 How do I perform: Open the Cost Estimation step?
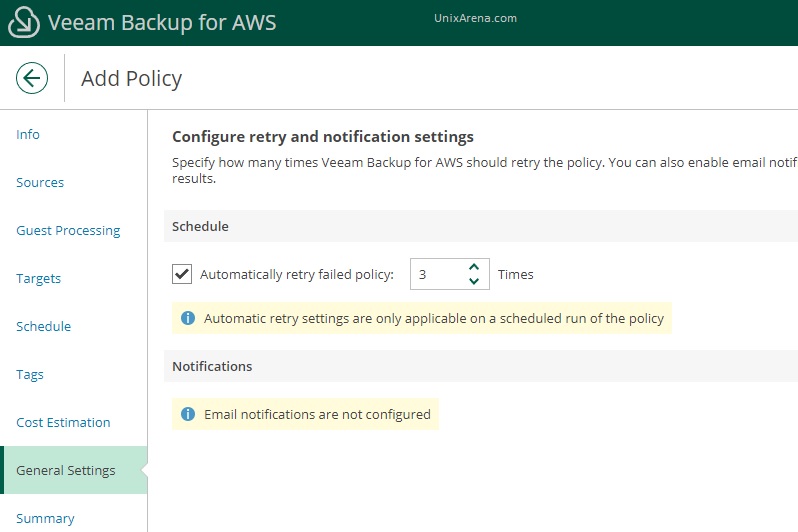coord(63,423)
